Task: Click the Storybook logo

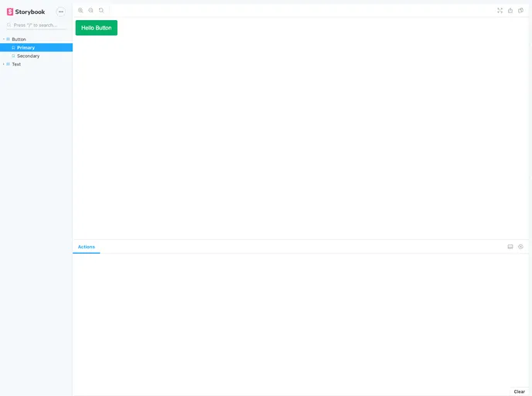Action: [x=26, y=12]
